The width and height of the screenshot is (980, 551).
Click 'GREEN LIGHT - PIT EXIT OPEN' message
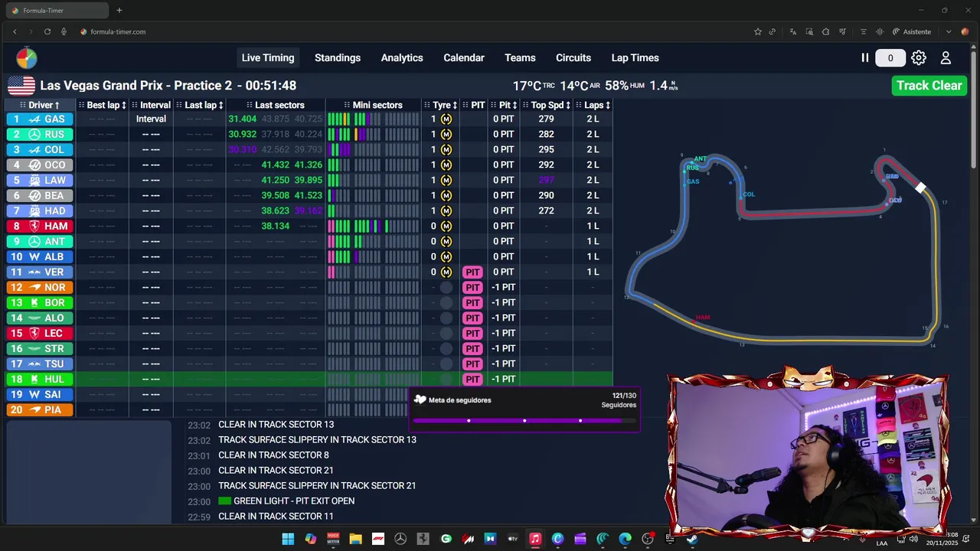pos(294,501)
